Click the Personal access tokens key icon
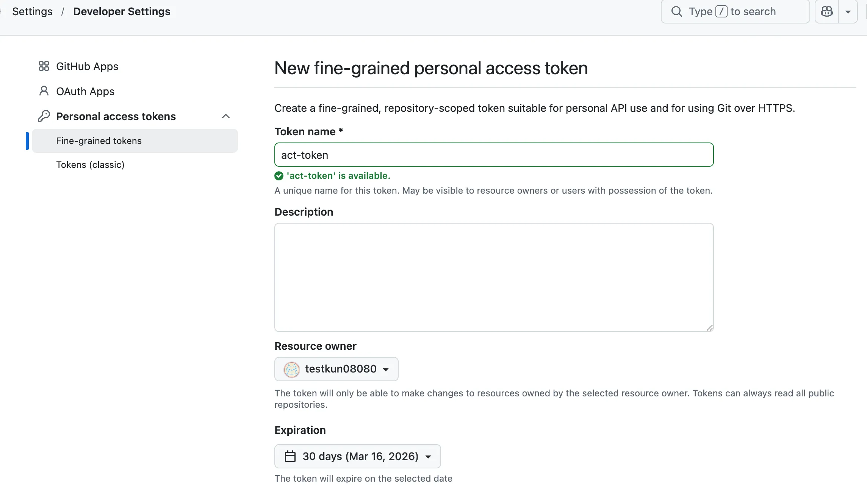 coord(44,116)
